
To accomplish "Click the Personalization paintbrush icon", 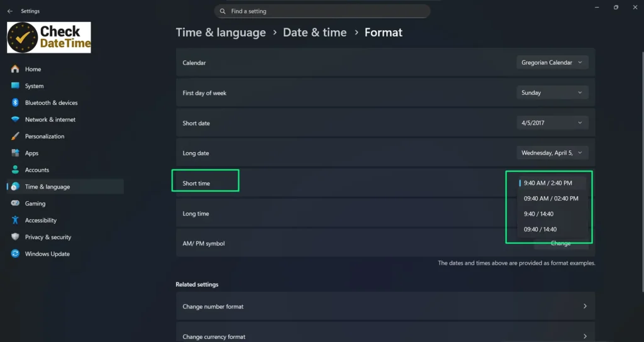I will [15, 136].
